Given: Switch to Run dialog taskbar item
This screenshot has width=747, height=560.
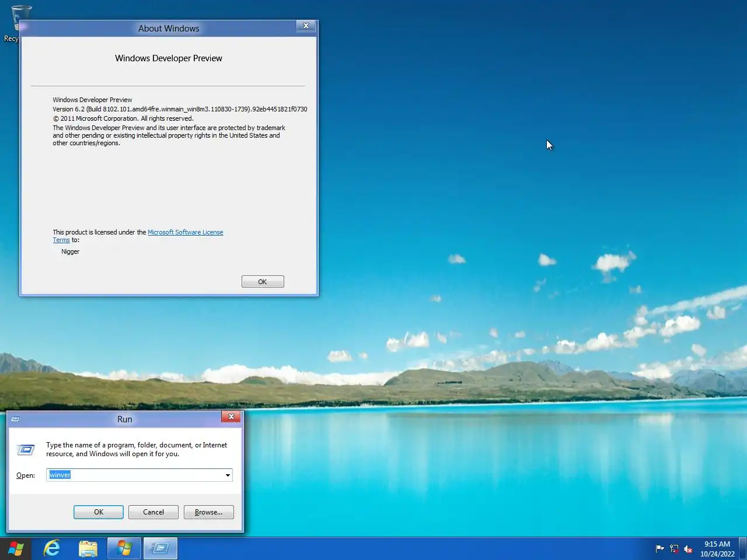Looking at the screenshot, I should (160, 548).
